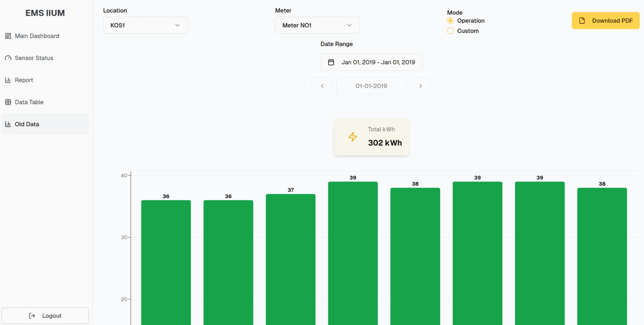Image resolution: width=644 pixels, height=325 pixels.
Task: Select the Operation mode radio button
Action: pyautogui.click(x=450, y=21)
